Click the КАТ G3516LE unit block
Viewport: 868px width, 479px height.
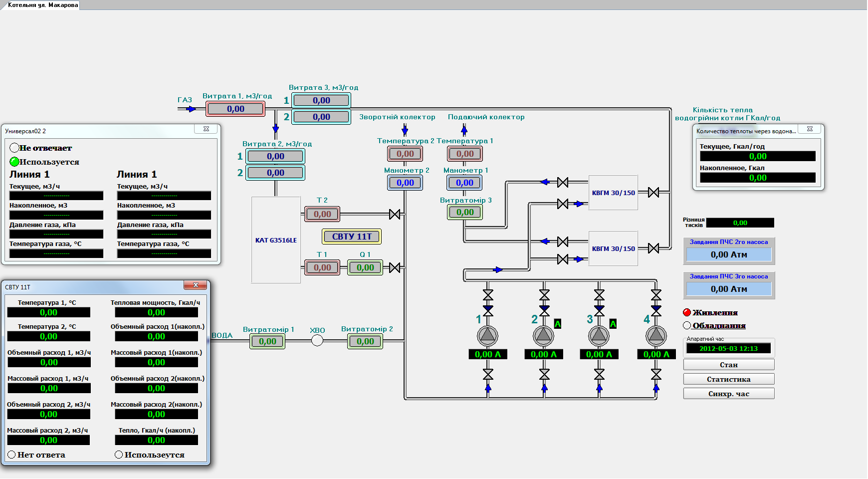click(x=276, y=240)
